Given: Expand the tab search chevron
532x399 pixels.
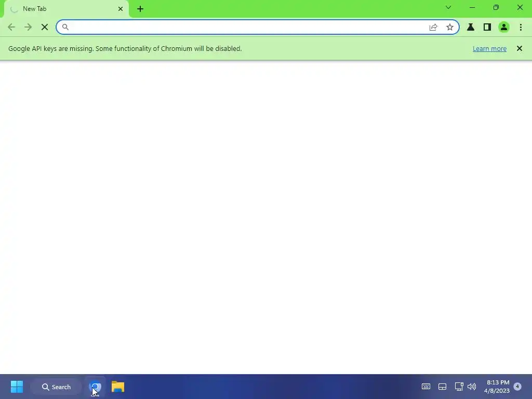Looking at the screenshot, I should (x=448, y=7).
